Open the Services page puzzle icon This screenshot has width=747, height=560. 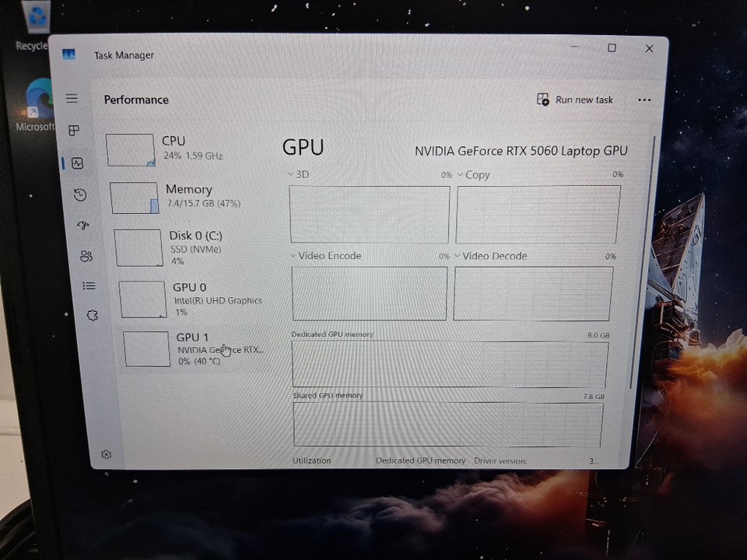click(92, 316)
